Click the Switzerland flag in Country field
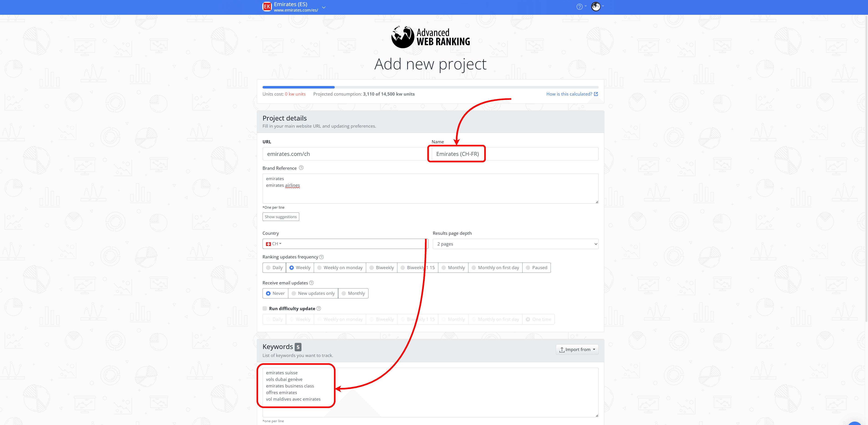 point(268,244)
